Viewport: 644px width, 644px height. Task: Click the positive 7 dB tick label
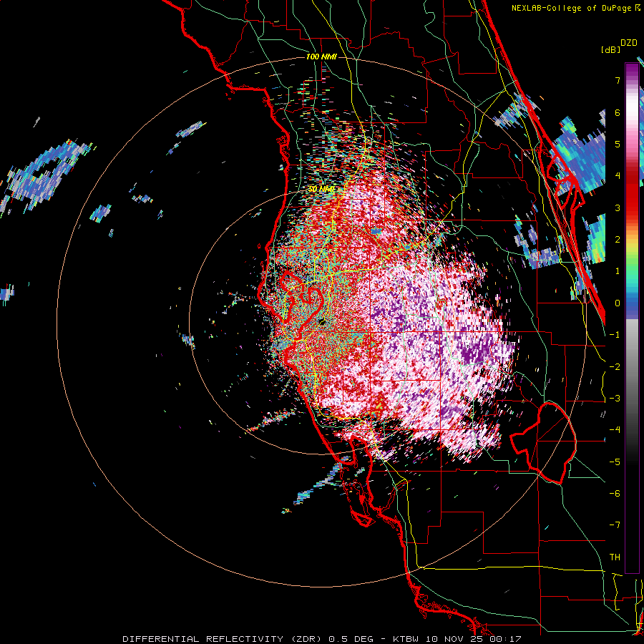[618, 80]
